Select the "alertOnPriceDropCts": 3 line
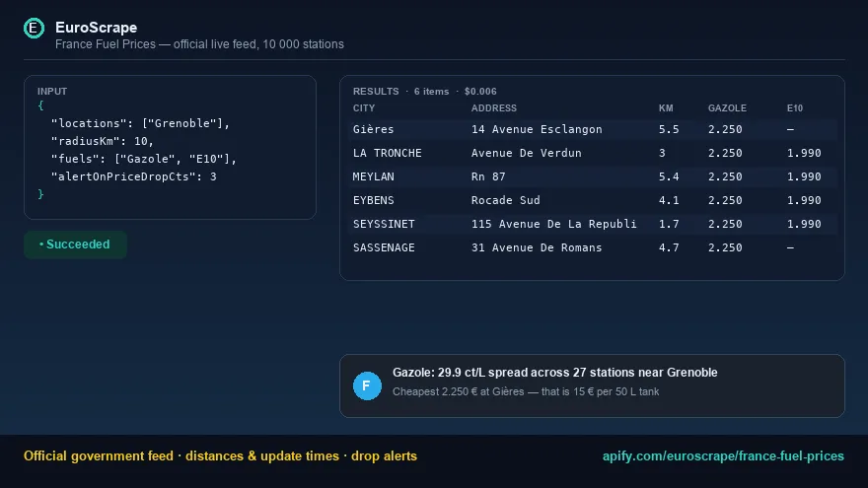Viewport: 868px width, 488px height. [134, 176]
